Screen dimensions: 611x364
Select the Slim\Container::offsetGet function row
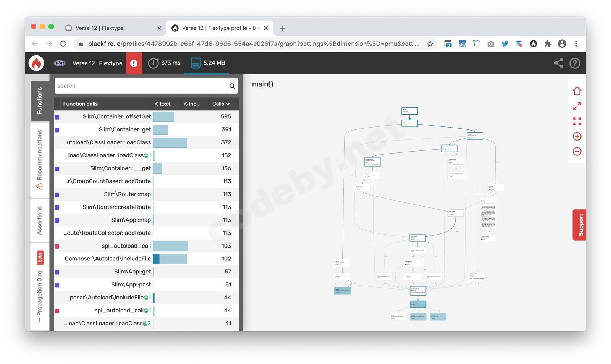(x=116, y=116)
